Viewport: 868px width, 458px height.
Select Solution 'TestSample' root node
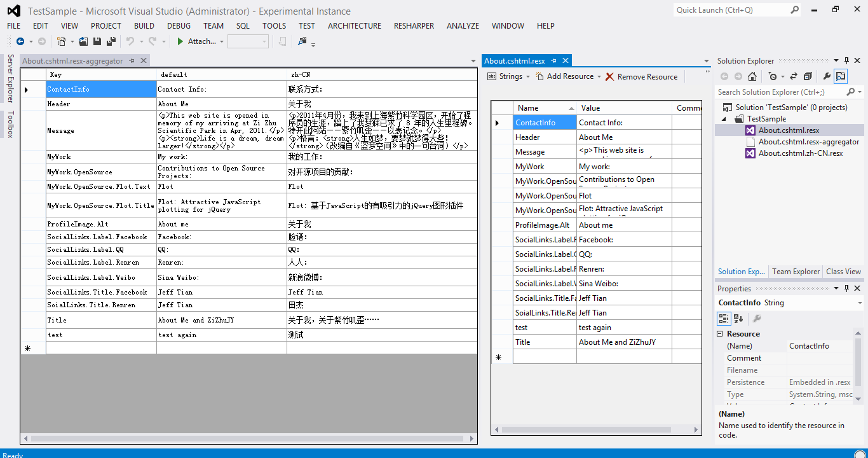pos(791,108)
